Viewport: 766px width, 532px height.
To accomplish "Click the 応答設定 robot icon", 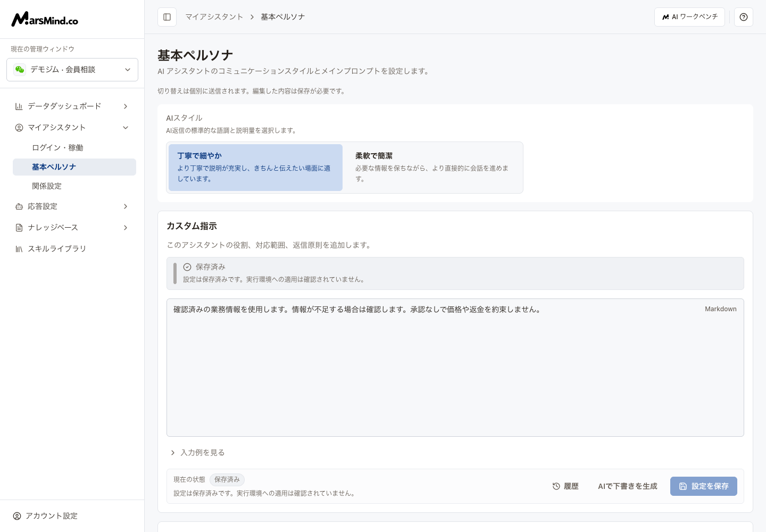I will pyautogui.click(x=19, y=206).
